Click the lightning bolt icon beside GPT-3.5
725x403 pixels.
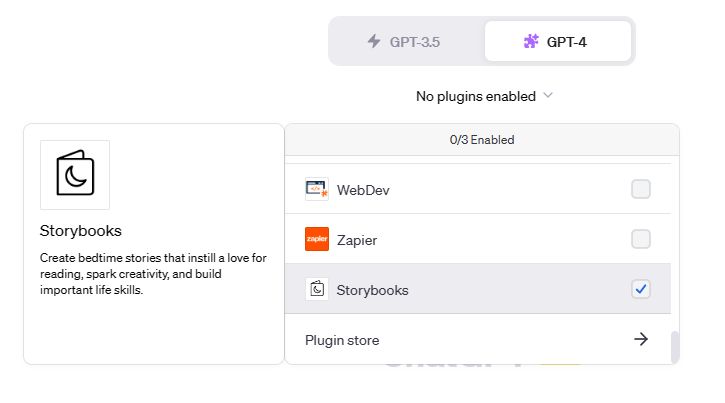tap(374, 41)
